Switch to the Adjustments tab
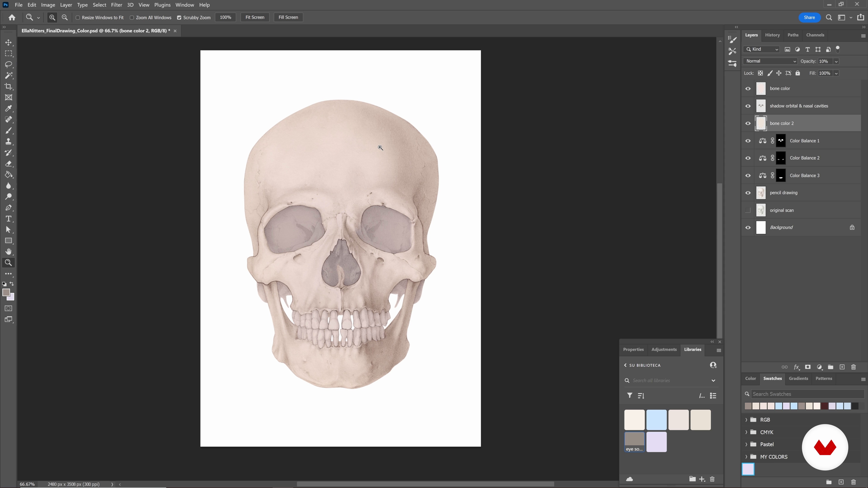Screen dimensions: 868x488 664,350
